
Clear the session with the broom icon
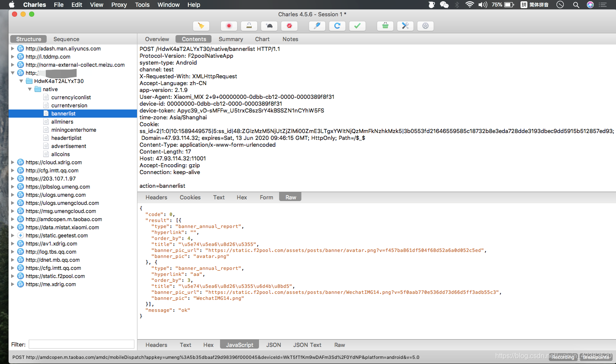(x=201, y=26)
